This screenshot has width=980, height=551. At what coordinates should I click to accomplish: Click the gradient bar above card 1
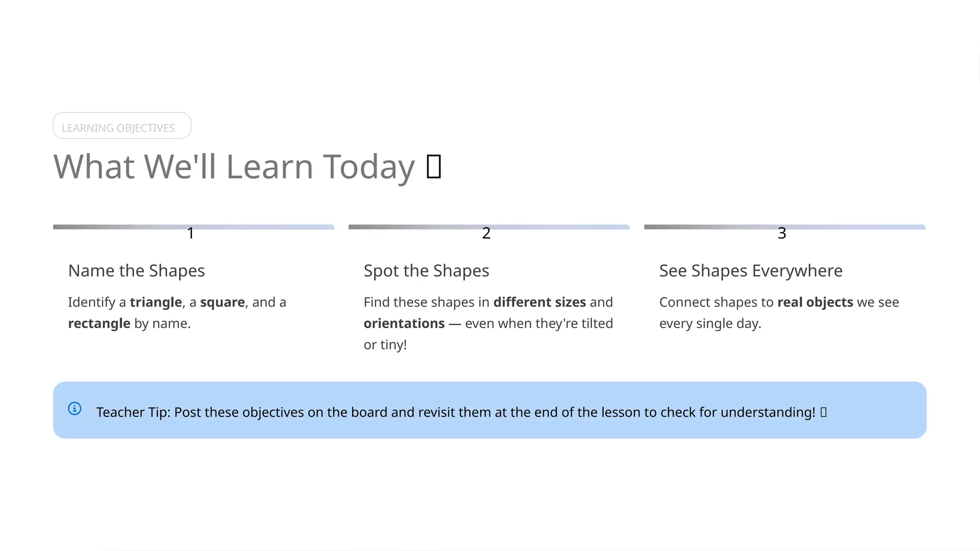coord(193,227)
